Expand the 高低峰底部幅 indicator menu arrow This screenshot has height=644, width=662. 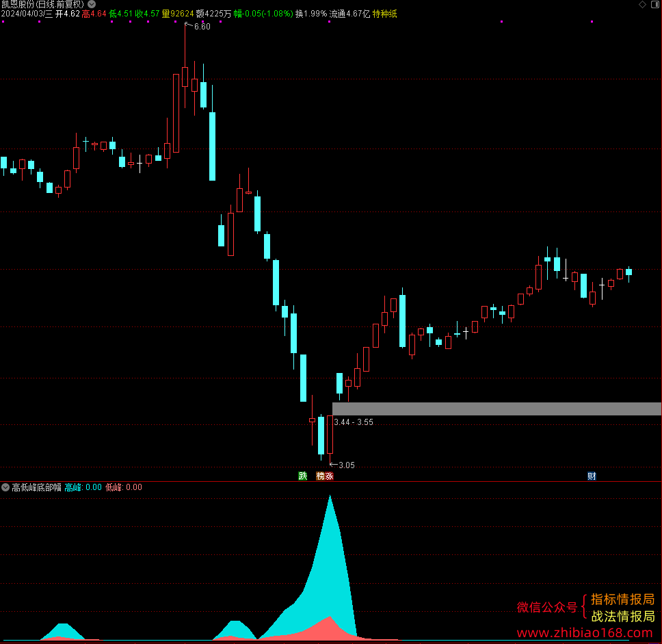coord(5,487)
